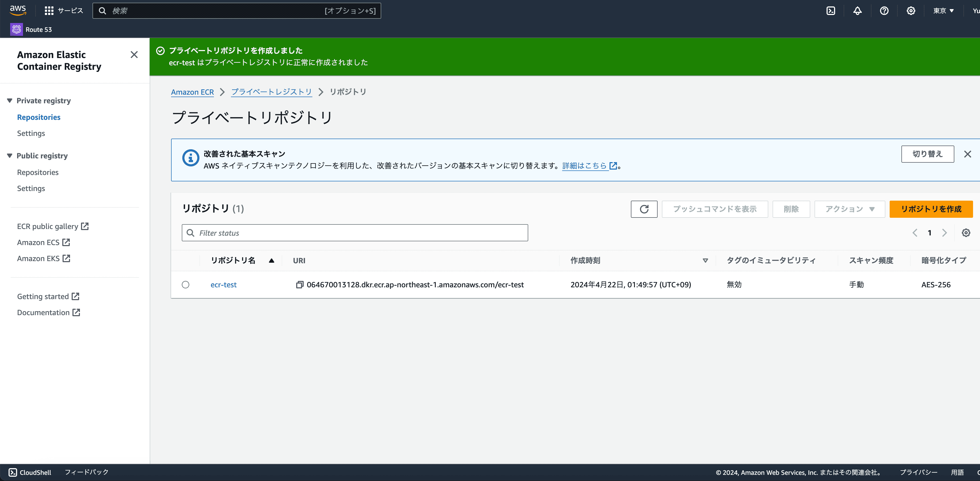Viewport: 980px width, 481px height.
Task: Go to next page of repositories
Action: [944, 233]
